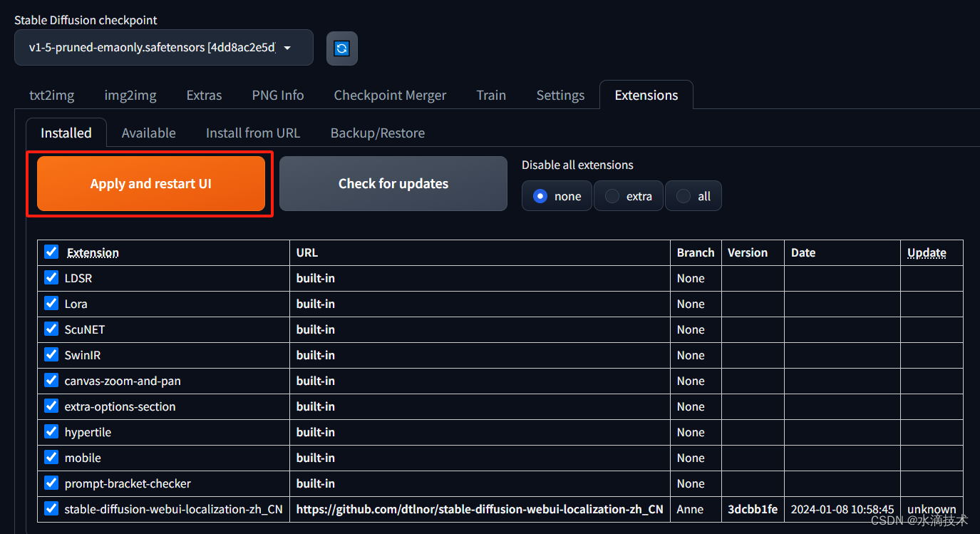Uncheck the prompt-bracket-checker checkbox
Screen dimensions: 980x534
[x=51, y=483]
